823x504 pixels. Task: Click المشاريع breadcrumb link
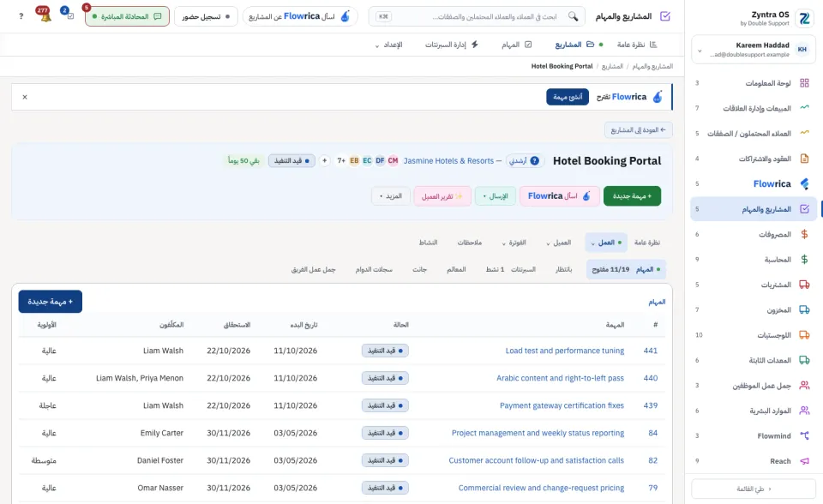tap(612, 66)
